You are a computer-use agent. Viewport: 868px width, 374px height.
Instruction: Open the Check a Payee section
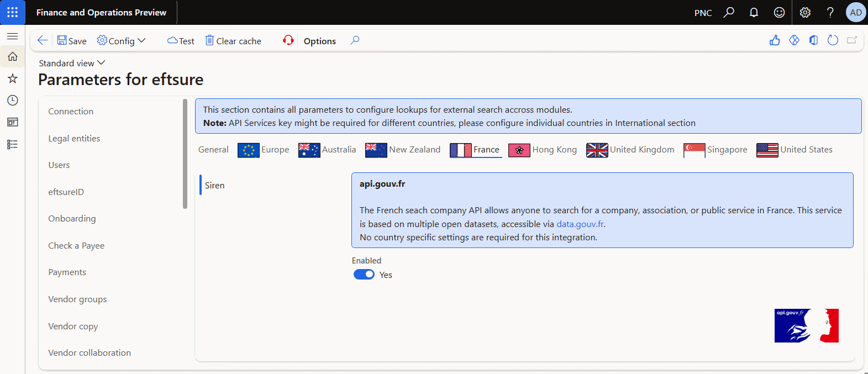pos(76,245)
